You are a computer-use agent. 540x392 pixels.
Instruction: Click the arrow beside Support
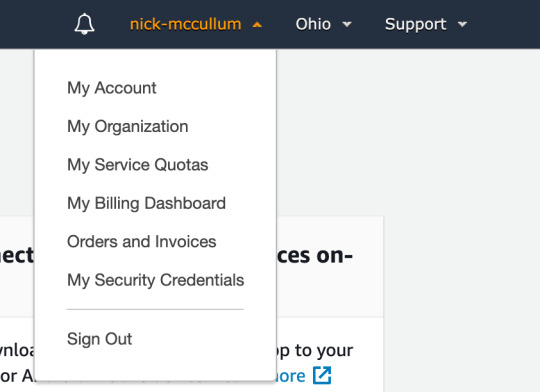click(463, 24)
